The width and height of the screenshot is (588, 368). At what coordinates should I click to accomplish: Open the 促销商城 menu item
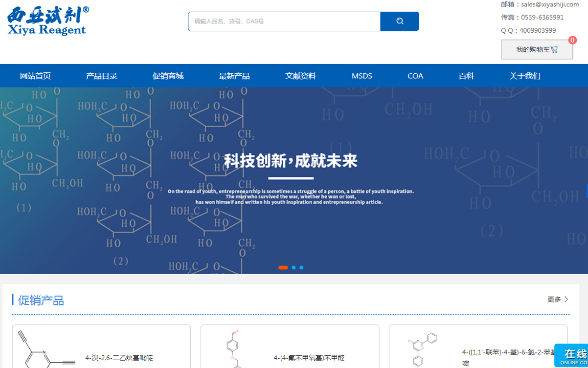(x=168, y=76)
